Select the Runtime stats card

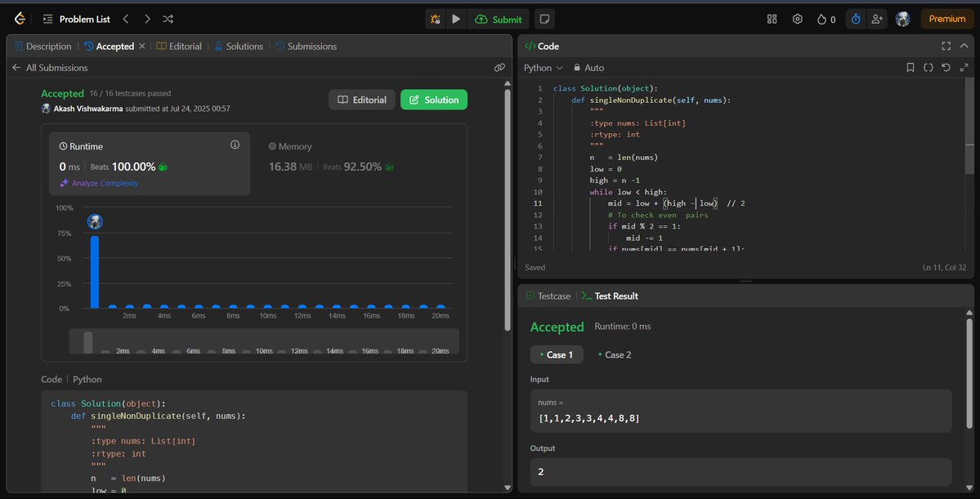pos(150,163)
